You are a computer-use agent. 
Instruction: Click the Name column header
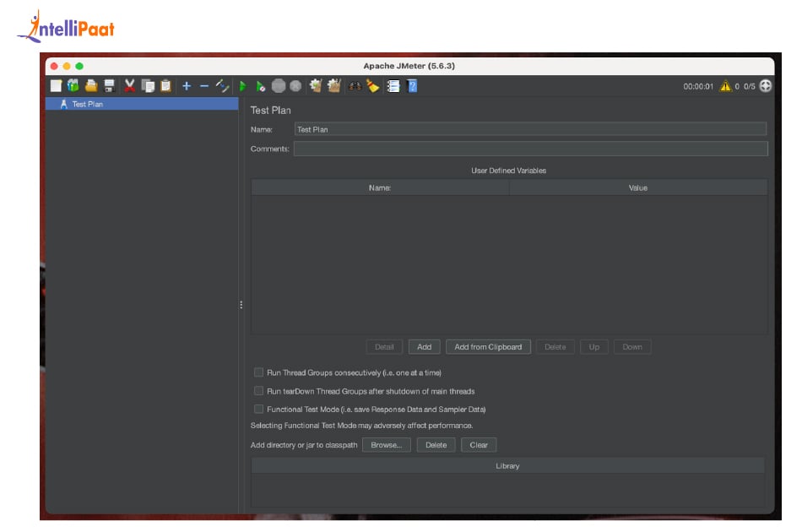tap(380, 187)
